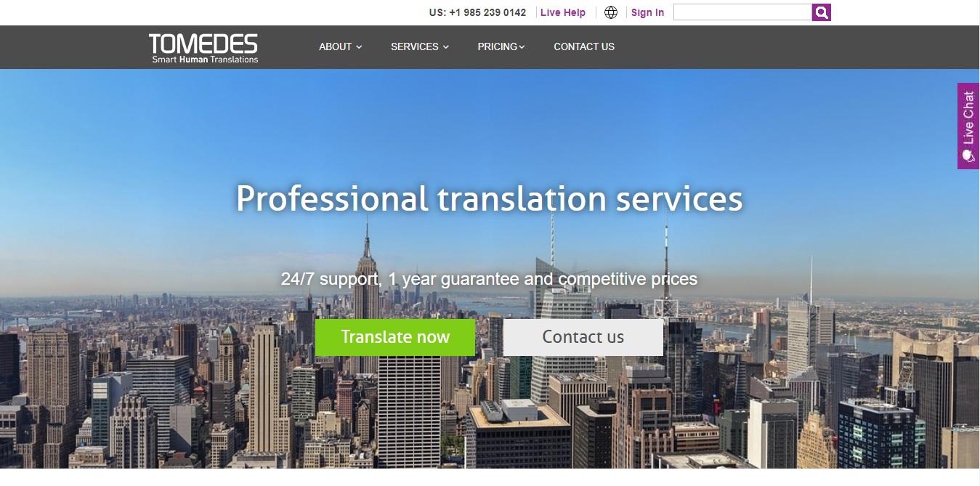Expand the chevron next to ABOUT

point(359,47)
